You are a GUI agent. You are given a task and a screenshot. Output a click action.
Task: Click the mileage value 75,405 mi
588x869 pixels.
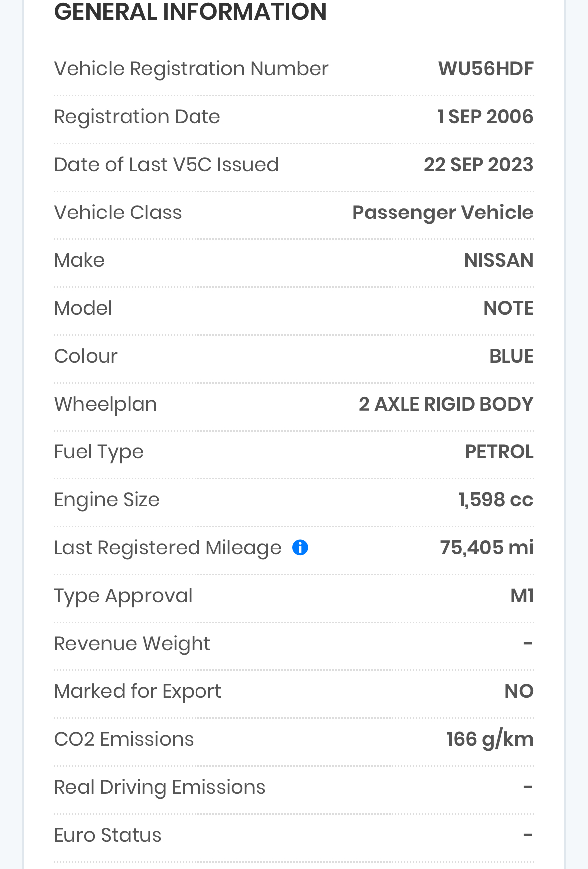[486, 548]
